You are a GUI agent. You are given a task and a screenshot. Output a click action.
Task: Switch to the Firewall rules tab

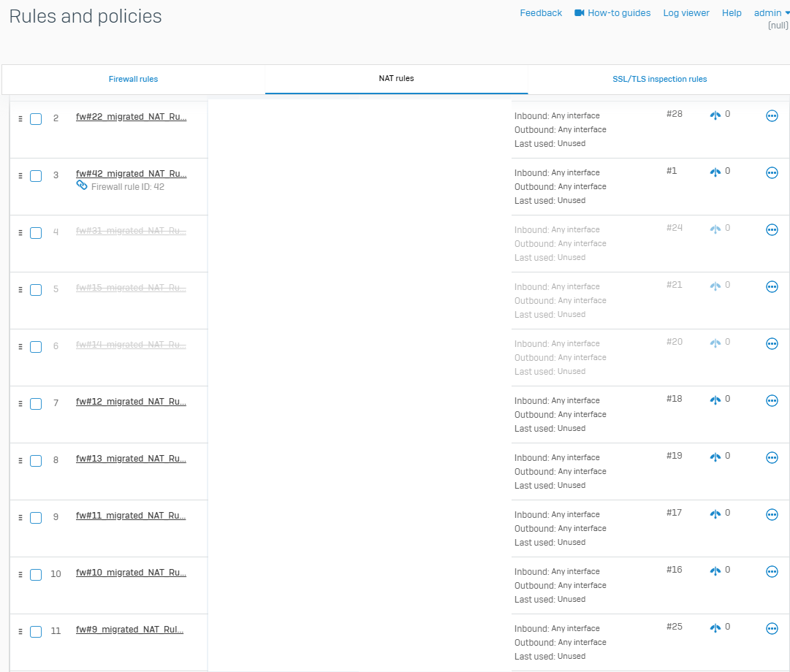click(133, 79)
